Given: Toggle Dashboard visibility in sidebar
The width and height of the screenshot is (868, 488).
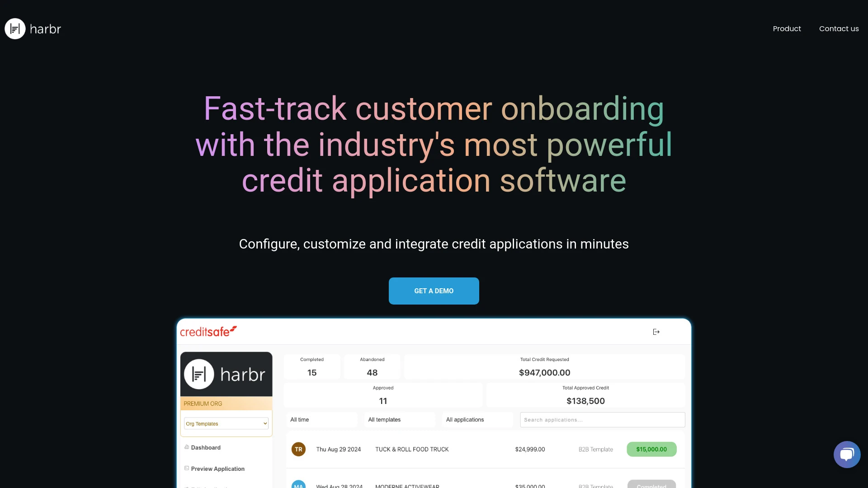Looking at the screenshot, I should [205, 447].
